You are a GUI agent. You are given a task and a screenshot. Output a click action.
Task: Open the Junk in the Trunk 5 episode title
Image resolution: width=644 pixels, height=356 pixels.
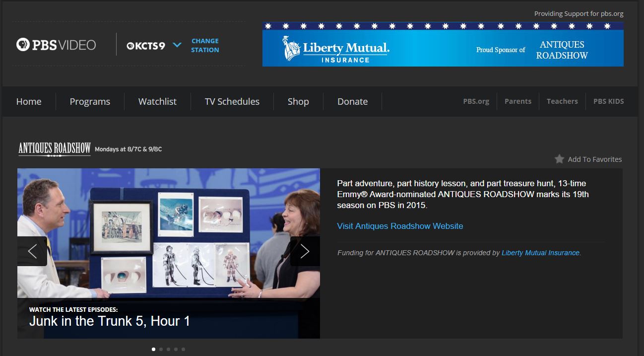pyautogui.click(x=110, y=321)
